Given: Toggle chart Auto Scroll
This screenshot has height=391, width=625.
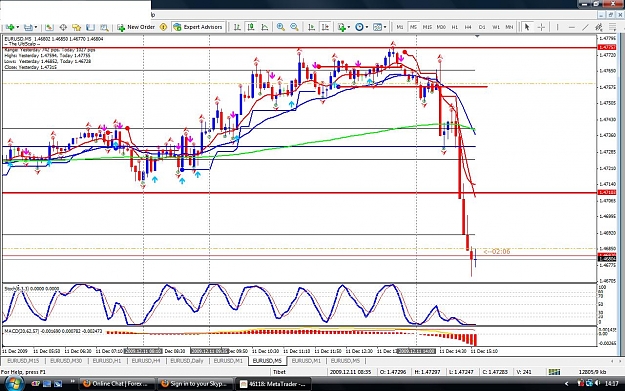Looking at the screenshot, I should [312, 27].
